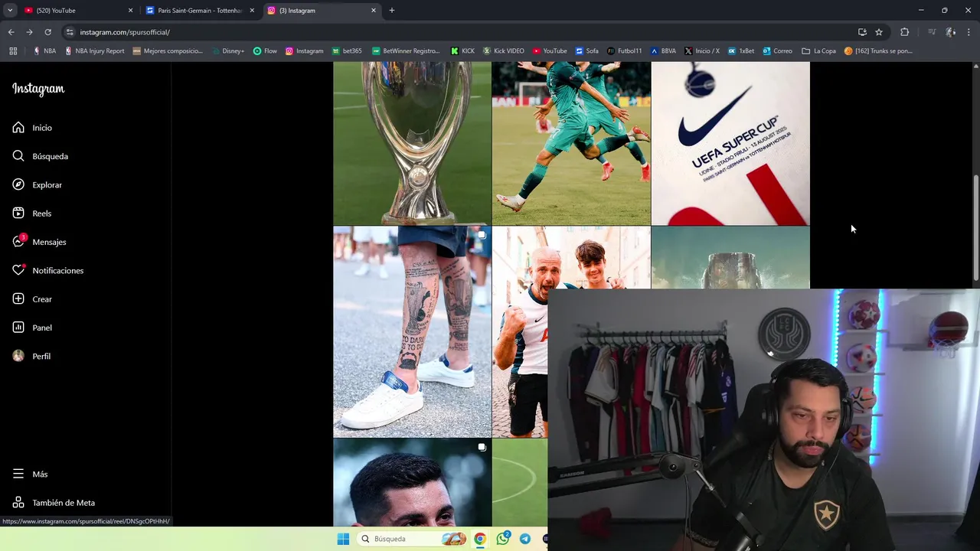Open the NBA bookmark
The image size is (980, 551).
pyautogui.click(x=44, y=51)
